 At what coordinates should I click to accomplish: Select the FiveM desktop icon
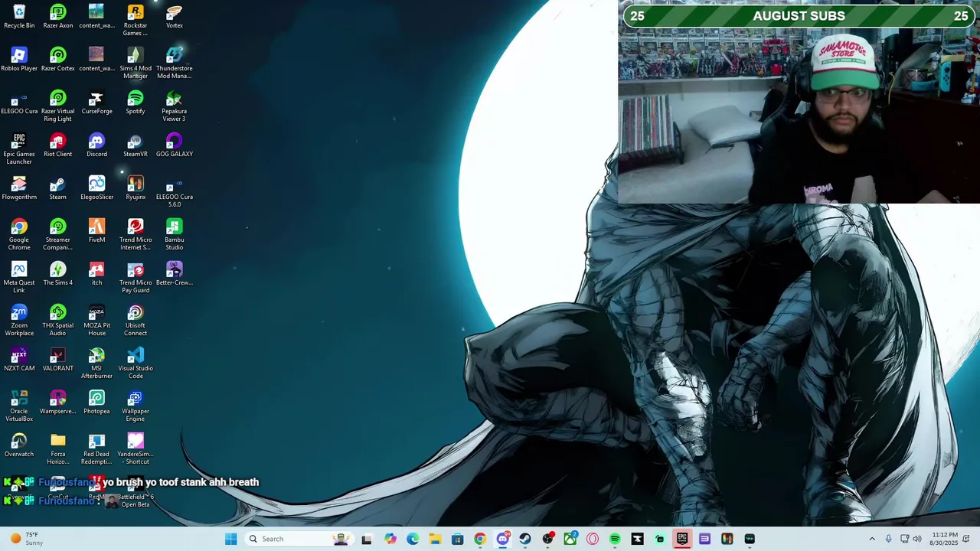point(96,230)
